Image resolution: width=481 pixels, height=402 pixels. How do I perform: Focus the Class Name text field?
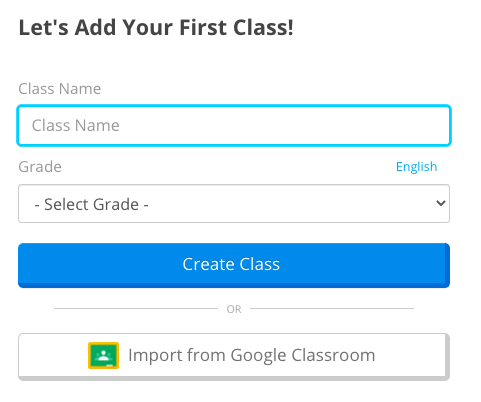pyautogui.click(x=234, y=125)
